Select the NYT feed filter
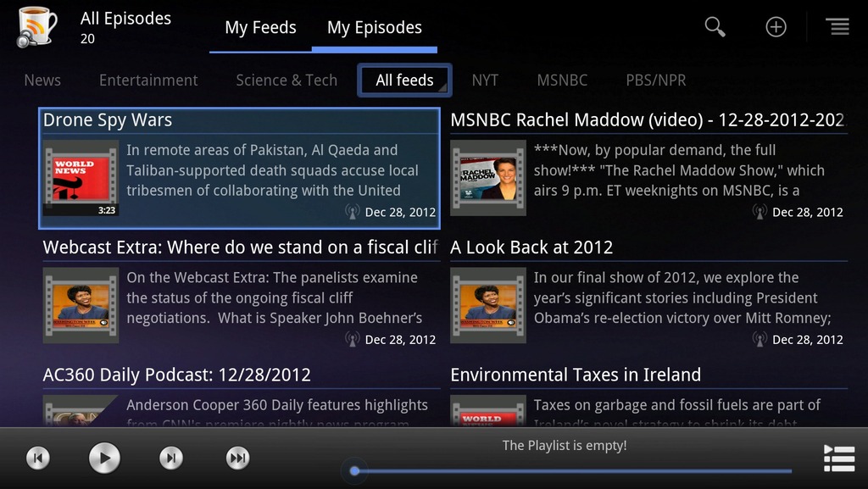Viewport: 868px width, 489px height. click(x=485, y=81)
